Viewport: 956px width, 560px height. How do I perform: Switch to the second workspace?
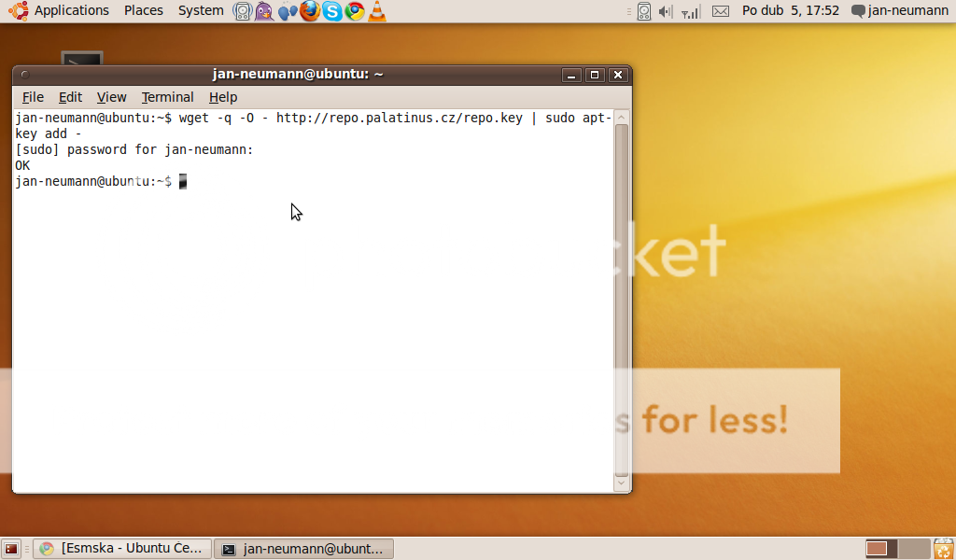pos(914,549)
